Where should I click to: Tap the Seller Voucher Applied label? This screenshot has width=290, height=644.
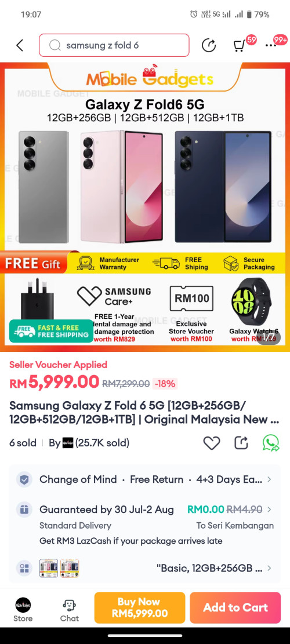[58, 365]
